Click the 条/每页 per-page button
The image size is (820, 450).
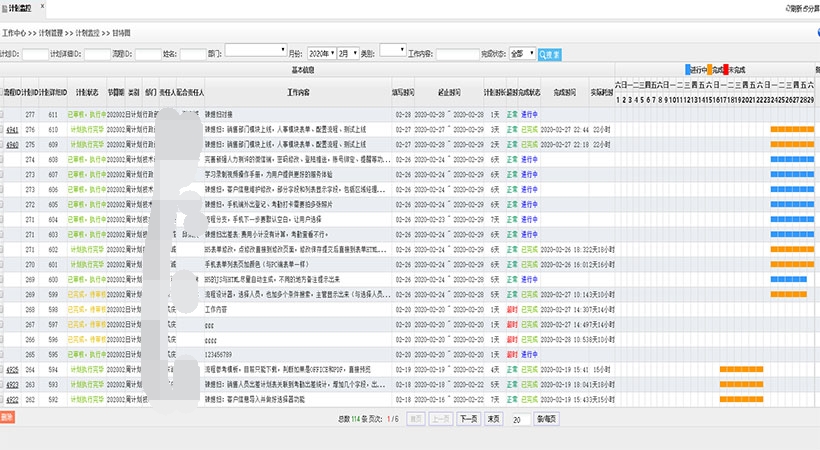click(x=546, y=419)
